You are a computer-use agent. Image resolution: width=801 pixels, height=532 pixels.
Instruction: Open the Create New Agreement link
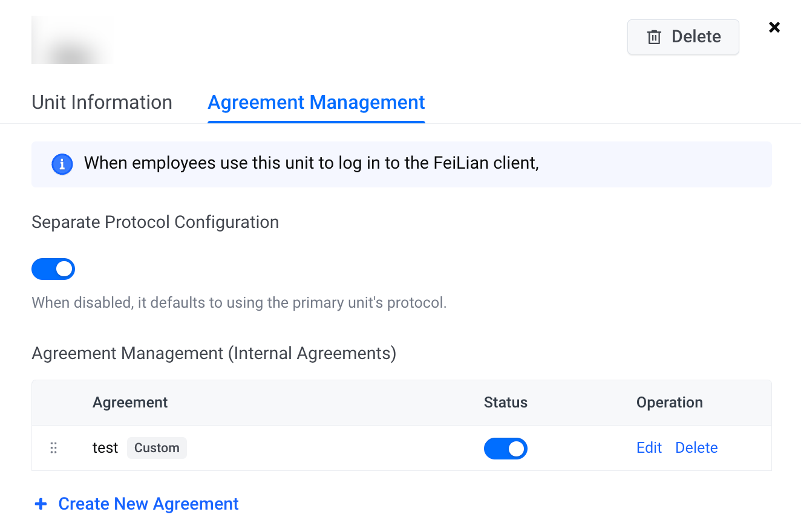point(148,504)
